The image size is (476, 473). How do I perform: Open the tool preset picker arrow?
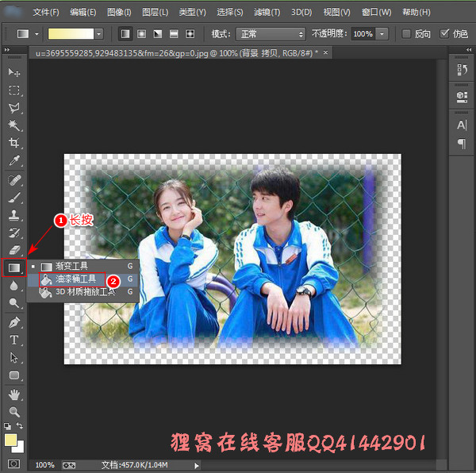coord(36,34)
